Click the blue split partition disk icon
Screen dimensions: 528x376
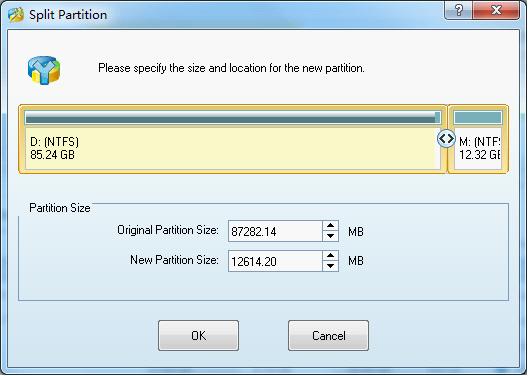[44, 70]
